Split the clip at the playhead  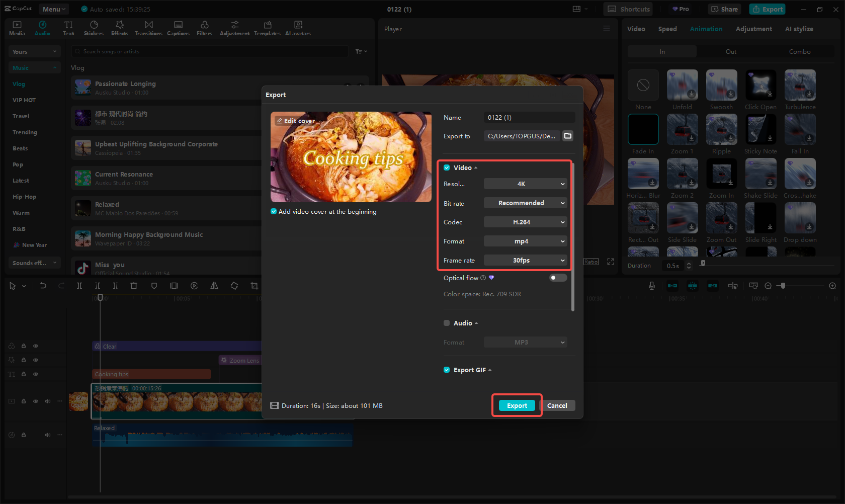click(79, 286)
